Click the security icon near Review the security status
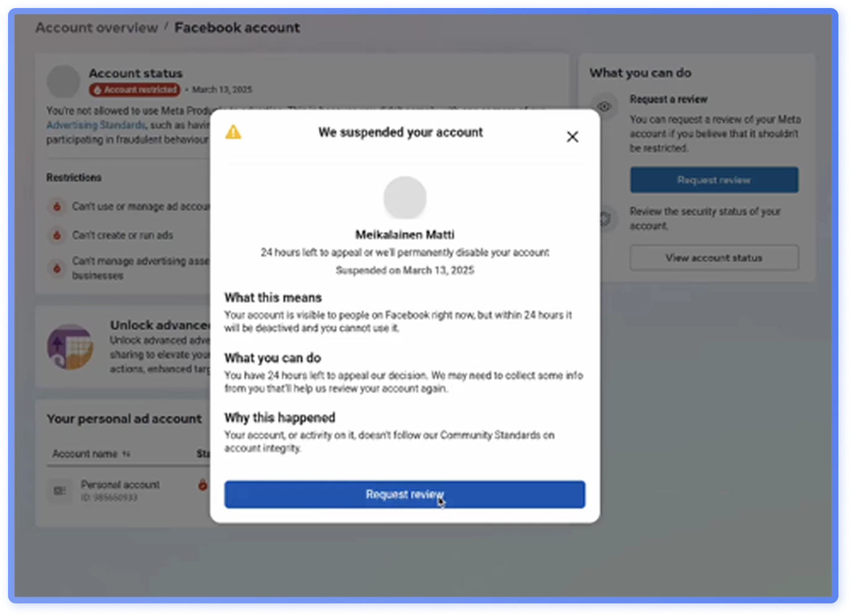This screenshot has height=616, width=851. click(605, 219)
